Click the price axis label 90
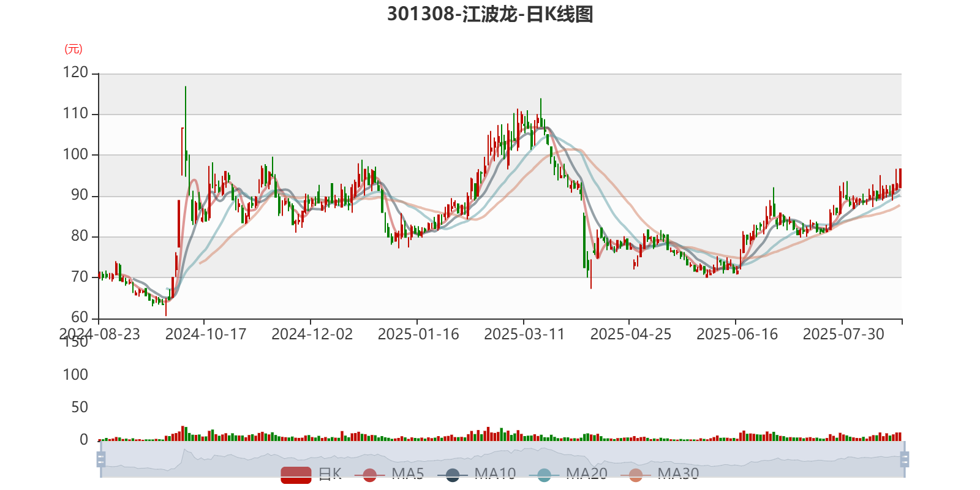 click(80, 195)
